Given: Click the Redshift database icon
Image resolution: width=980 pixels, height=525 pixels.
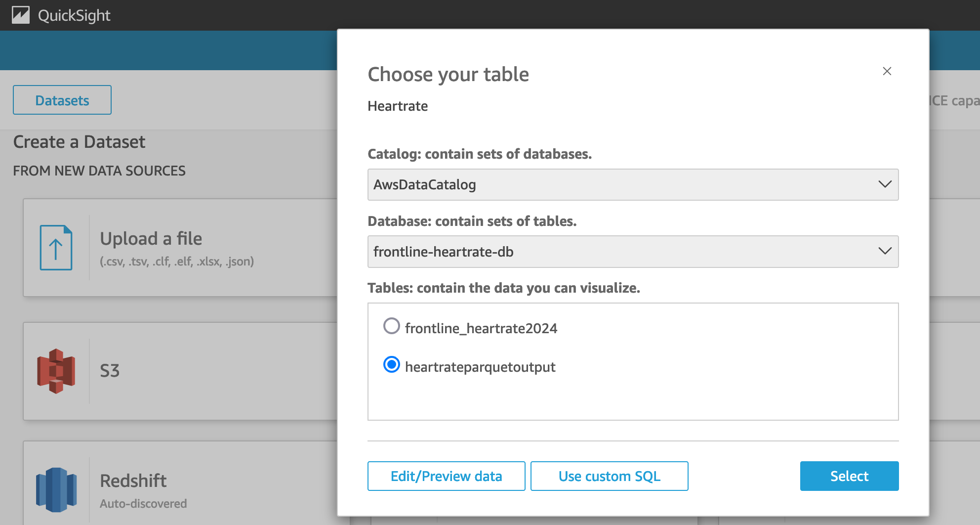Looking at the screenshot, I should point(56,490).
